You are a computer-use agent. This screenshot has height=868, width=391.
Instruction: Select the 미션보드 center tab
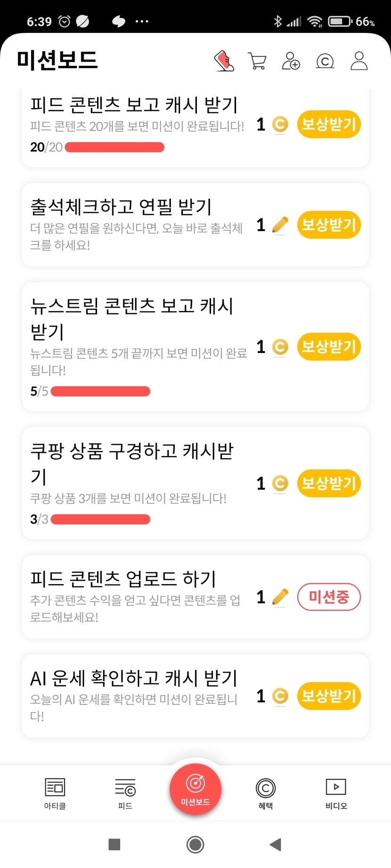click(195, 789)
